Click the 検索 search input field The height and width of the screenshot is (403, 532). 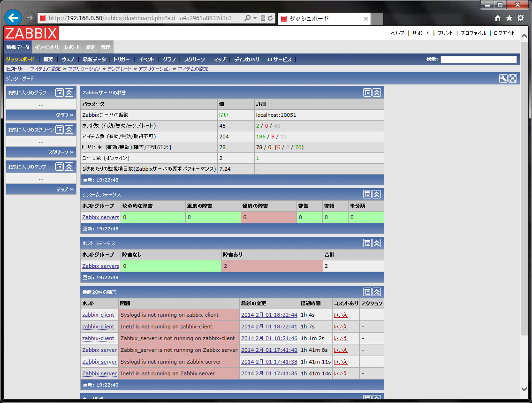pyautogui.click(x=479, y=60)
